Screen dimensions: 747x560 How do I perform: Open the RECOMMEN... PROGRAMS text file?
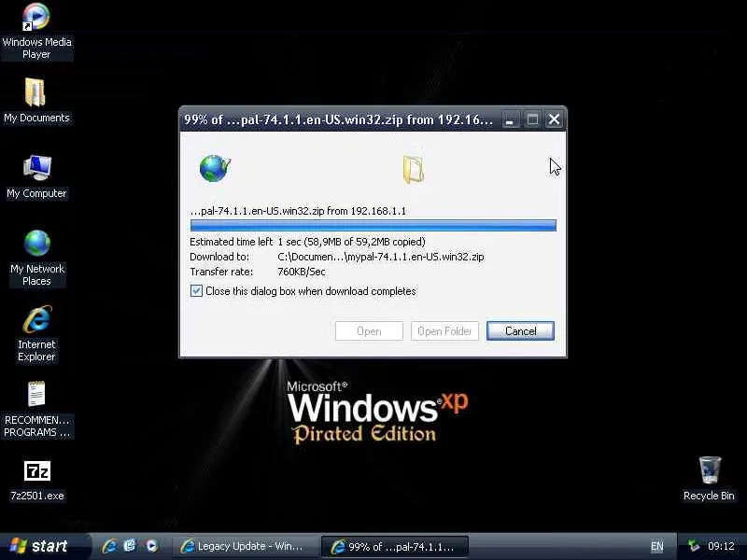[x=36, y=409]
